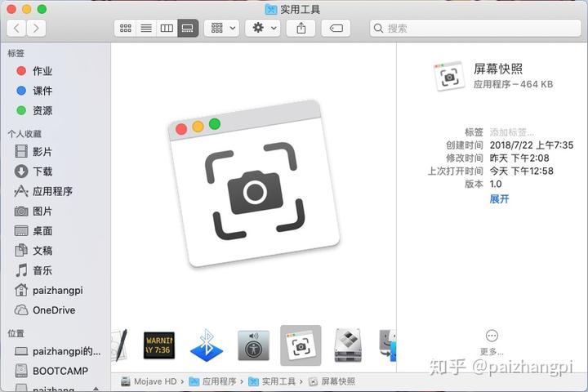Select the Boot Camp Assistant icon thumbnail
This screenshot has width=588, height=392.
[348, 345]
